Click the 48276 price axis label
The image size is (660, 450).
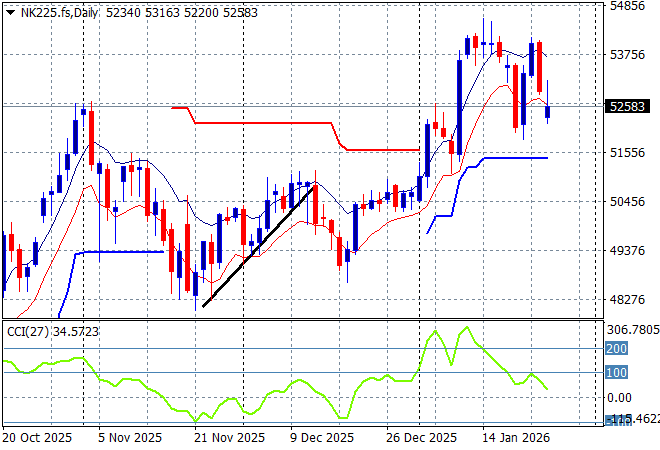coord(627,300)
